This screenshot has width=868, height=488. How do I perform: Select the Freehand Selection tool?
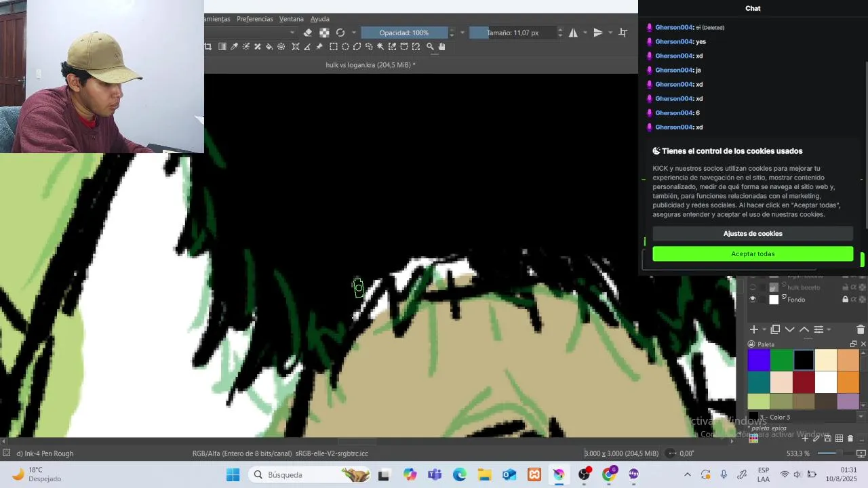tap(369, 47)
